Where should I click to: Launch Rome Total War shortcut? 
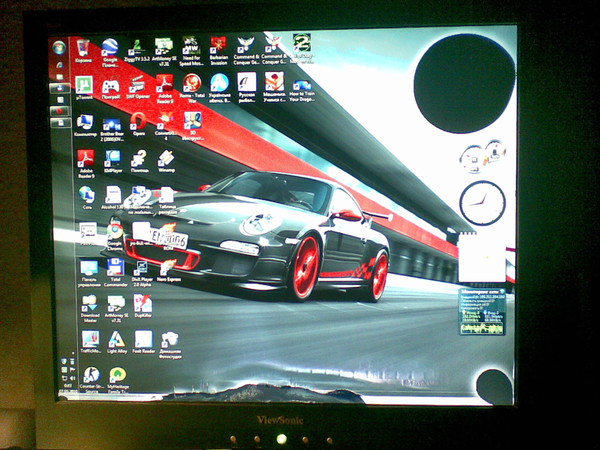click(192, 84)
